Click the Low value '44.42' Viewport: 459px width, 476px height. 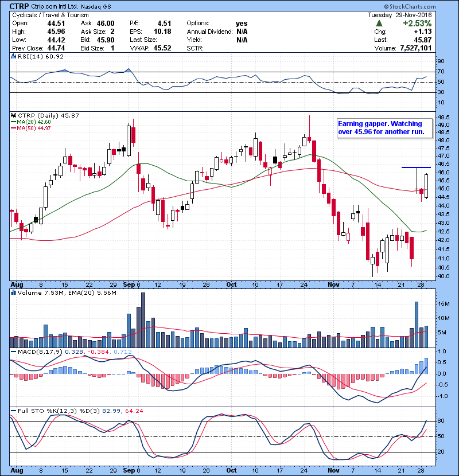pos(56,40)
